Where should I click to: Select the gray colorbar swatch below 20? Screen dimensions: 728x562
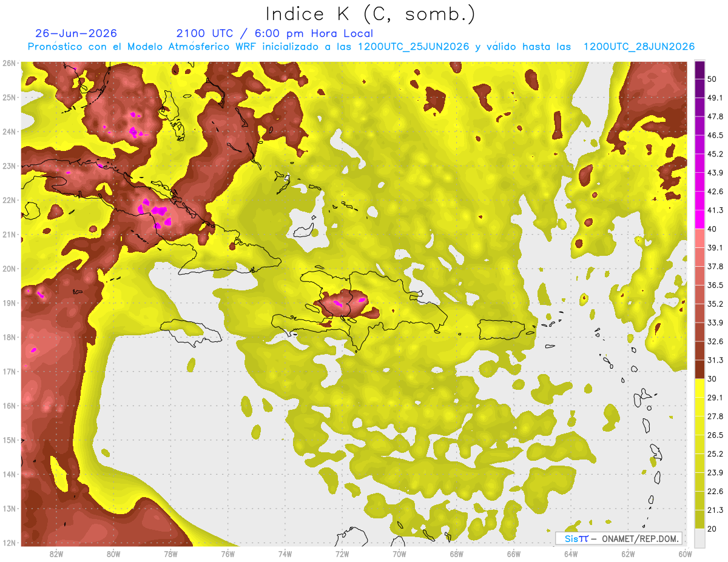(699, 537)
